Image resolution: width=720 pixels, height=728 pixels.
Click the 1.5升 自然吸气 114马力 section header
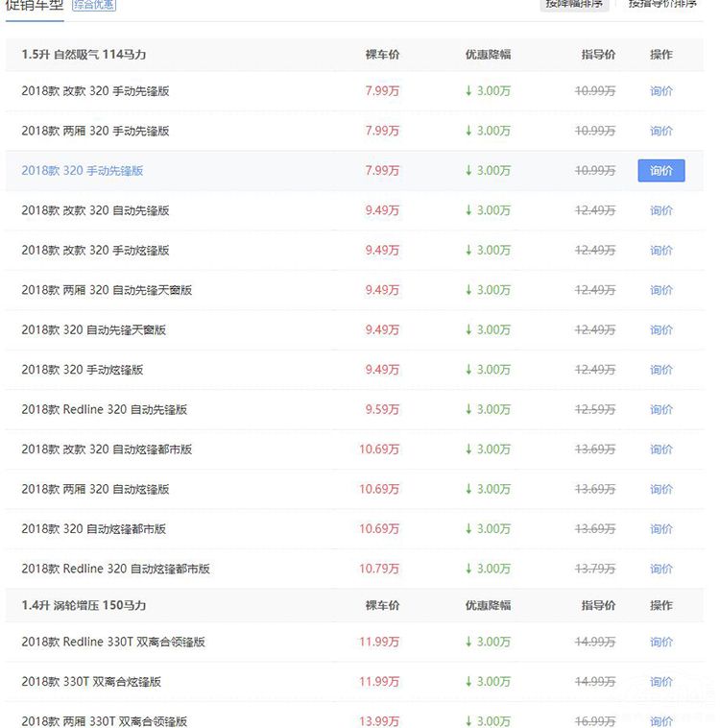pyautogui.click(x=84, y=55)
